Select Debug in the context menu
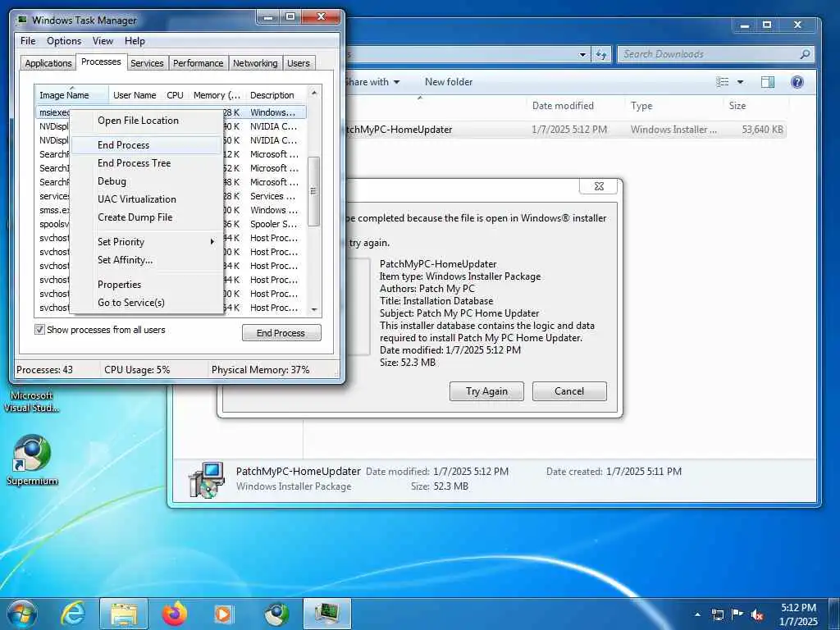 click(x=146, y=181)
